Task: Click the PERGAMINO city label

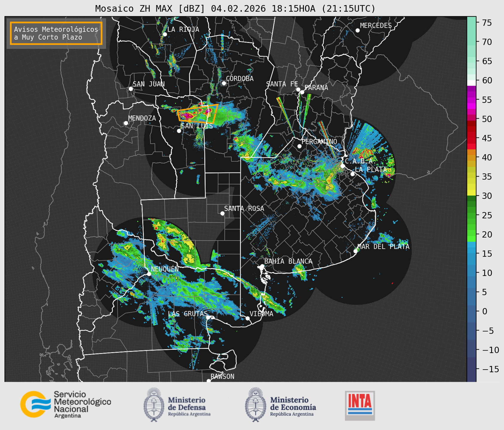Action: coord(319,141)
